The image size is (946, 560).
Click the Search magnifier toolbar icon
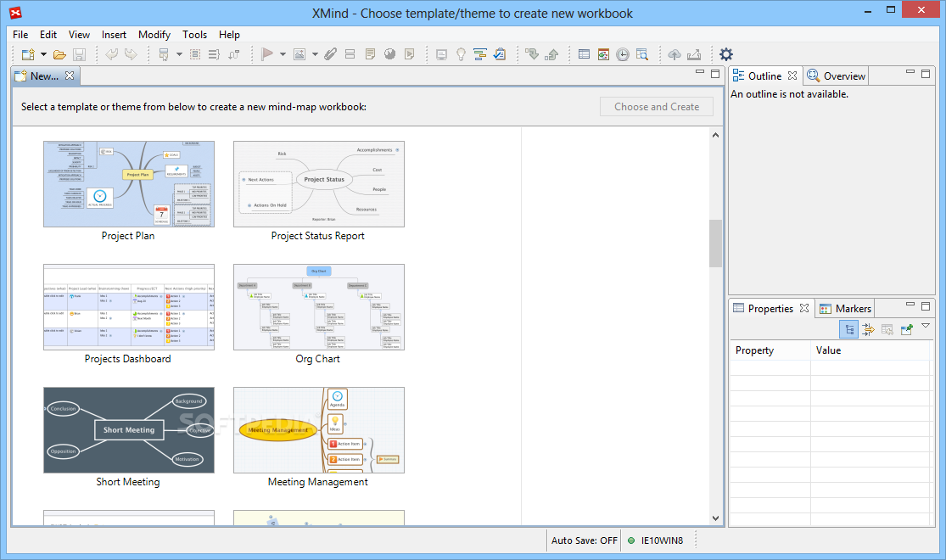(x=642, y=54)
